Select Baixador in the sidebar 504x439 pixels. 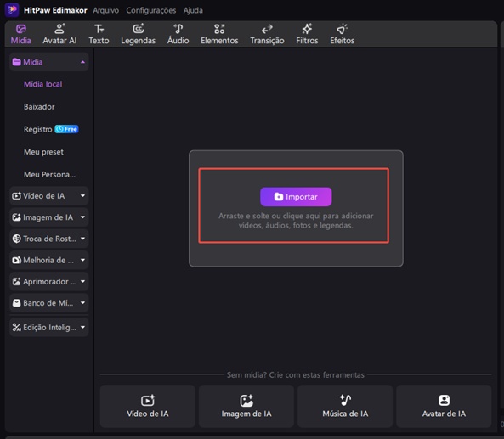[39, 107]
